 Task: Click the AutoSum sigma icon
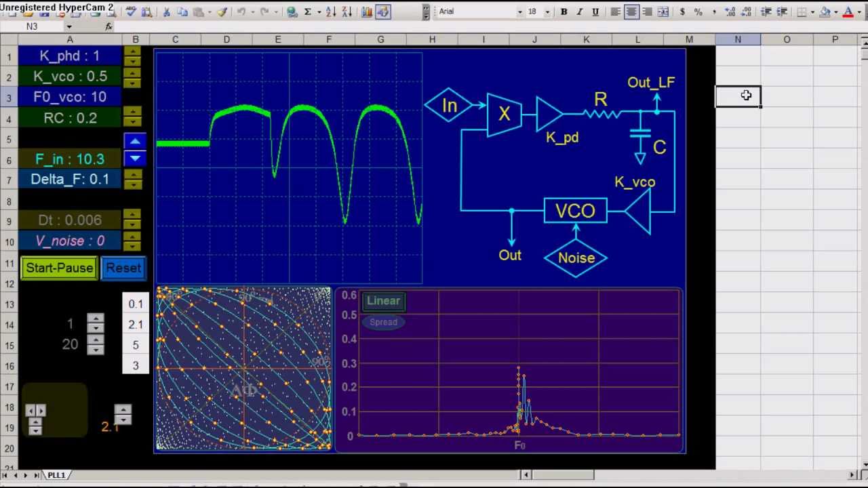308,12
